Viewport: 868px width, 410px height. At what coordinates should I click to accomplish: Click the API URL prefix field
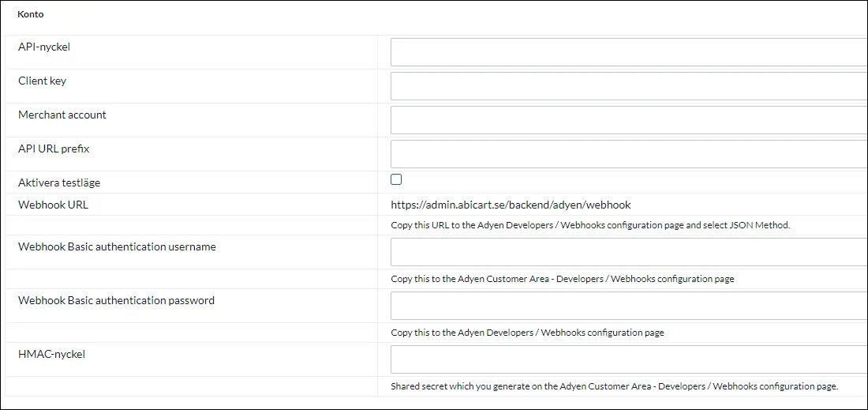(x=629, y=154)
